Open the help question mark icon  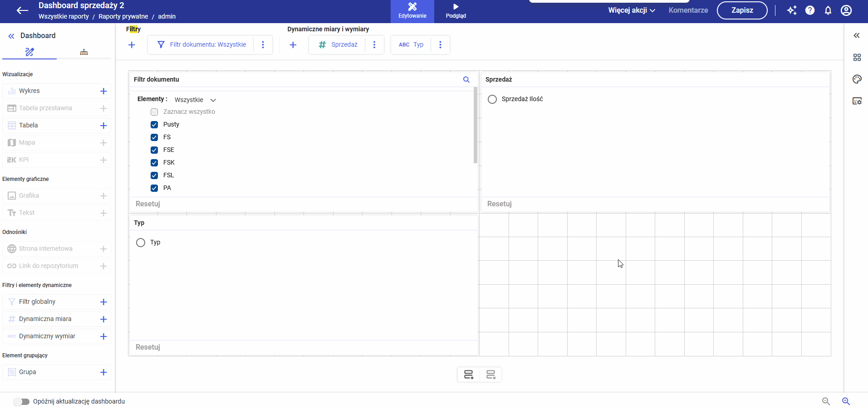810,10
